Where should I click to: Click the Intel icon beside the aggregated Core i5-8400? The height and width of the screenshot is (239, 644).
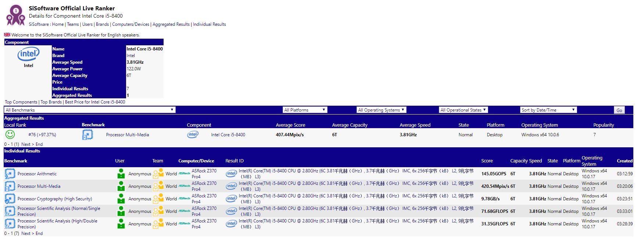click(x=193, y=135)
